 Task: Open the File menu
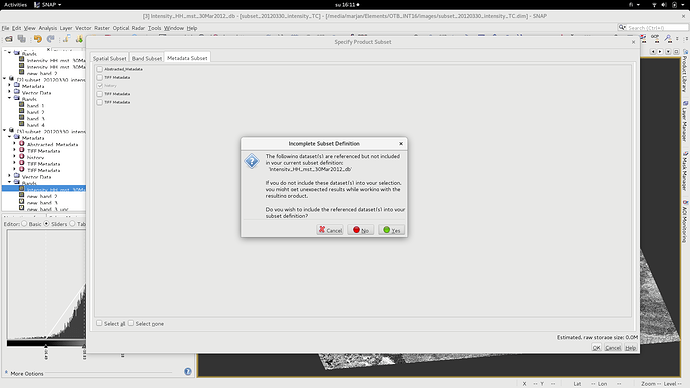[5, 28]
